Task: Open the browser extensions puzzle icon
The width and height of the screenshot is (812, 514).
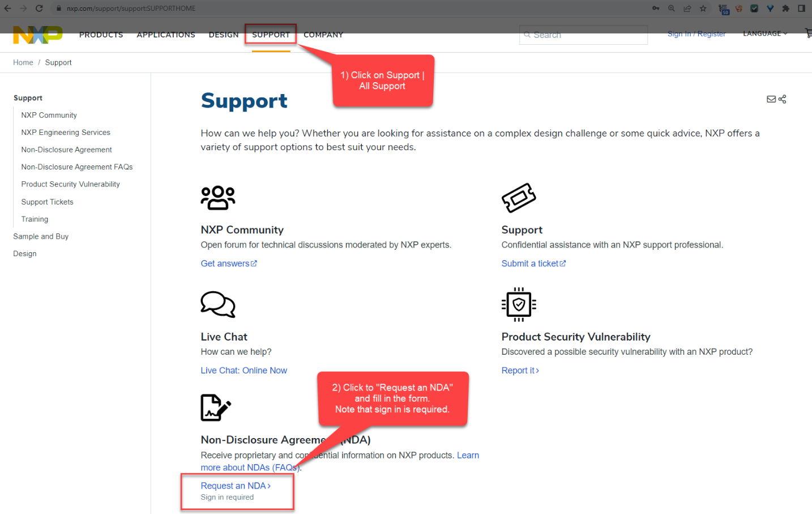Action: tap(786, 8)
